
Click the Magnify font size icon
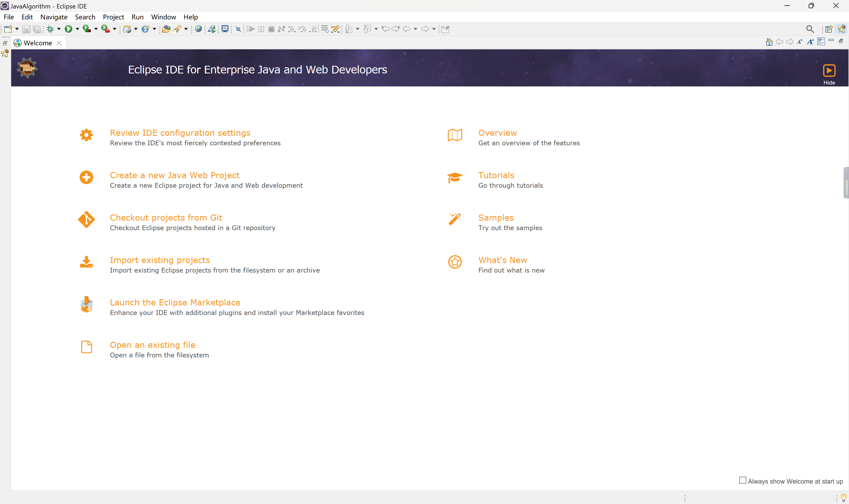coord(811,42)
